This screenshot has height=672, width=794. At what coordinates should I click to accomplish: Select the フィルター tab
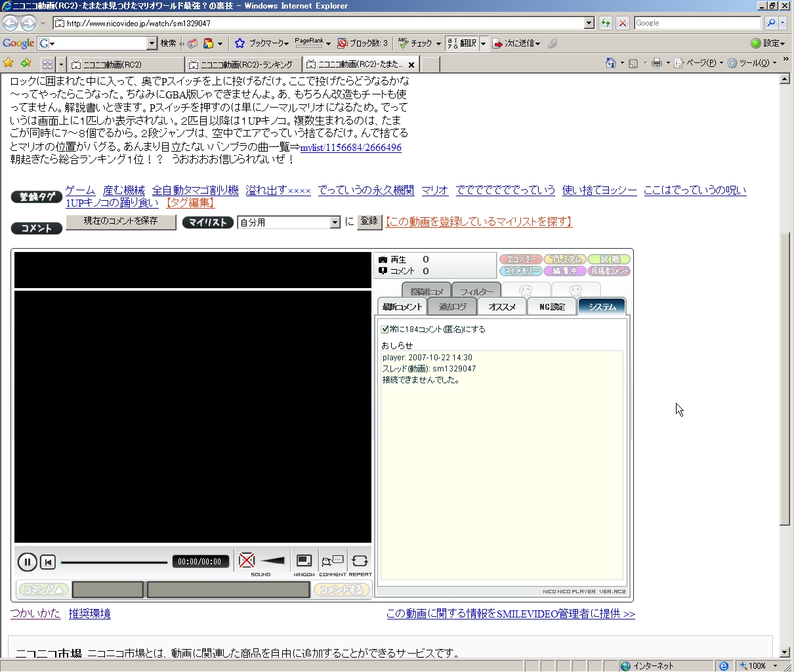point(476,291)
